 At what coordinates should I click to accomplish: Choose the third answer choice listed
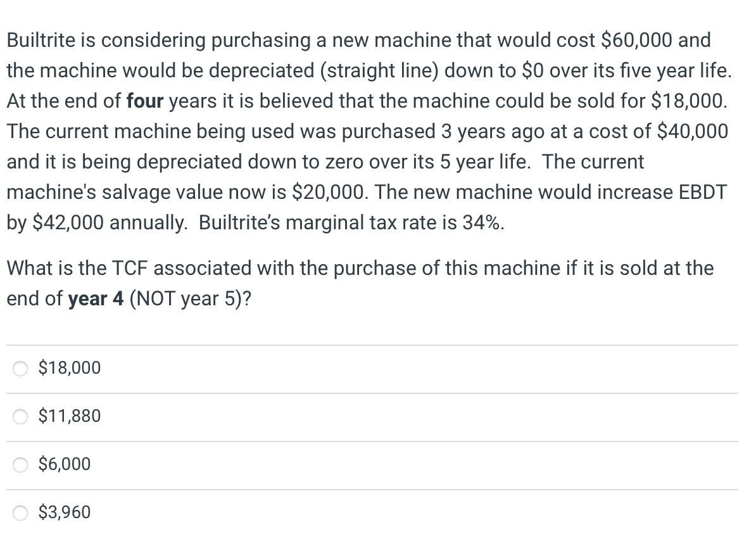[x=63, y=464]
